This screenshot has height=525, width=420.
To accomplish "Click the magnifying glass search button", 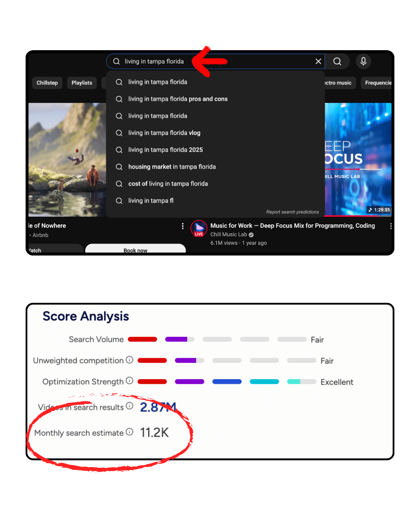I will coord(337,61).
